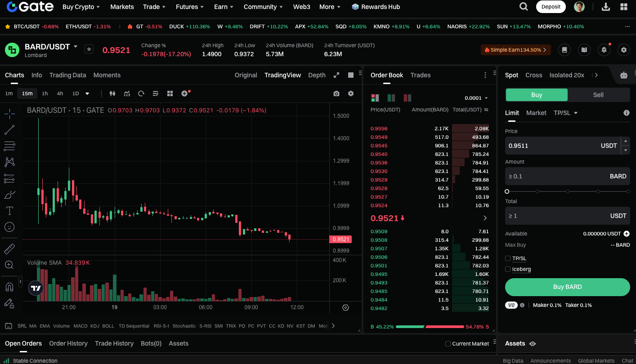Click the chart refresh/replay icon

(x=141, y=93)
